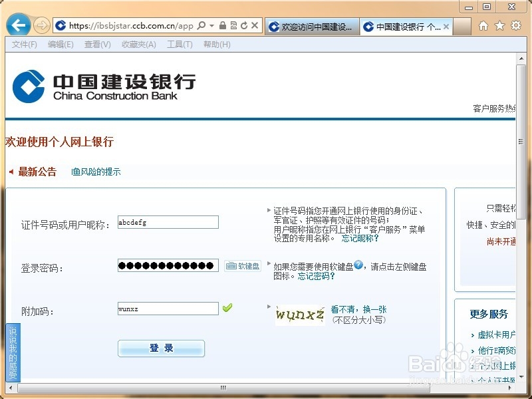Minimize the browser window
This screenshot has width=532, height=399.
[x=469, y=7]
